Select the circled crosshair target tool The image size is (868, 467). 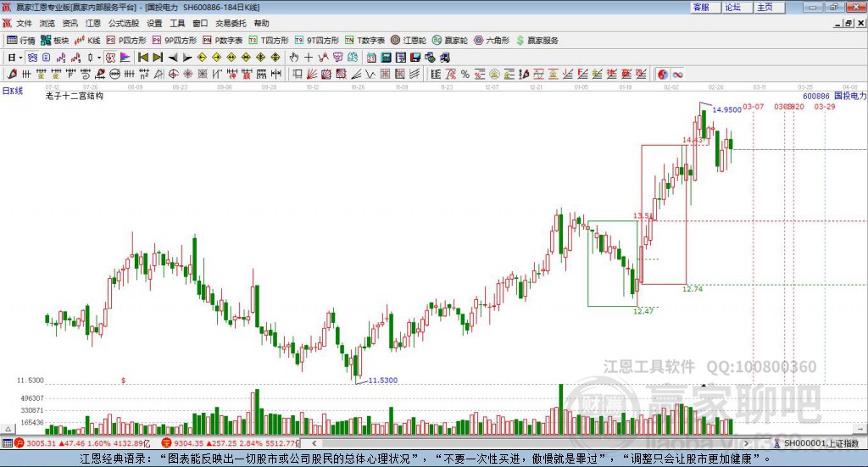[x=173, y=74]
